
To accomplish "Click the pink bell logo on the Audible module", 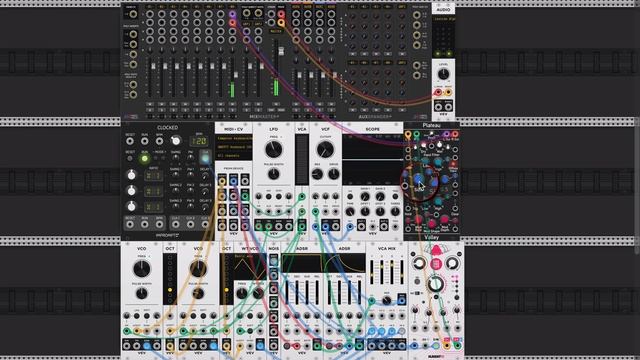I will (x=436, y=249).
